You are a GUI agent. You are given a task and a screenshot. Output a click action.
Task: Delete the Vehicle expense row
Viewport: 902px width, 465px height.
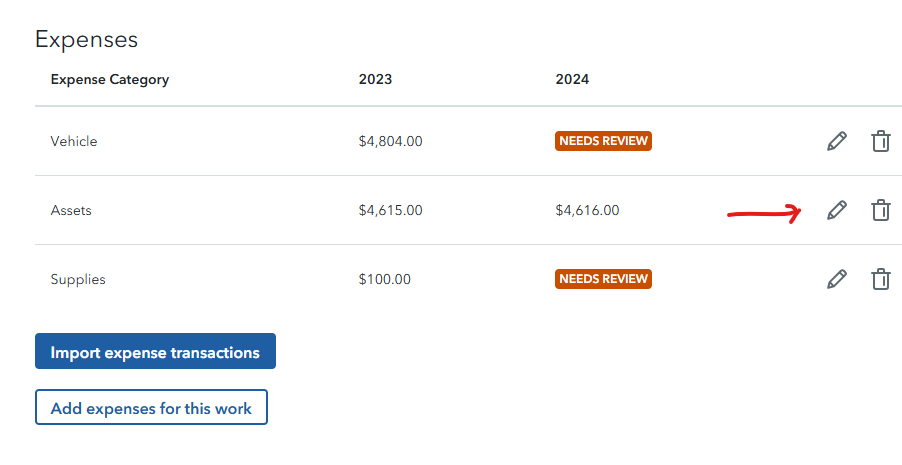[880, 141]
